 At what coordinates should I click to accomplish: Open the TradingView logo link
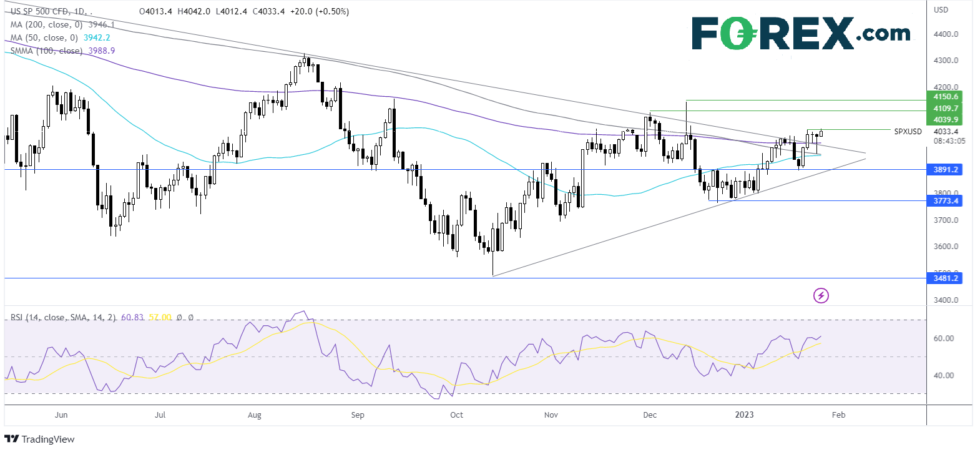[x=39, y=439]
